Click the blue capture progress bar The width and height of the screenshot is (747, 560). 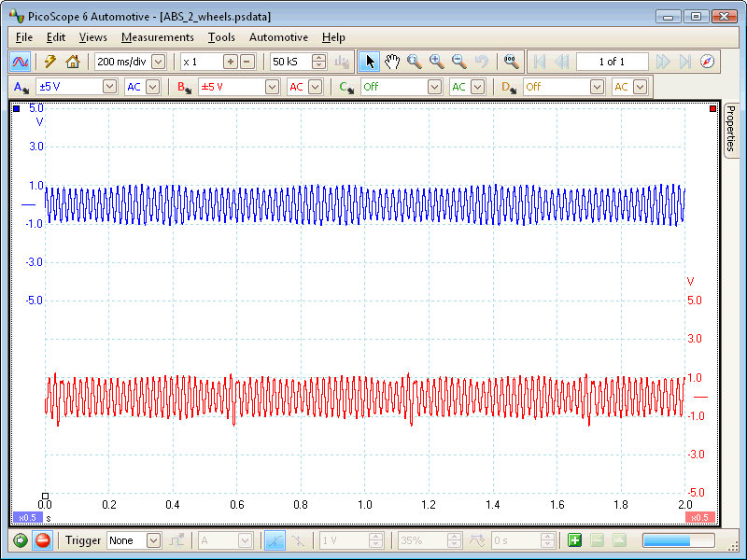click(679, 540)
